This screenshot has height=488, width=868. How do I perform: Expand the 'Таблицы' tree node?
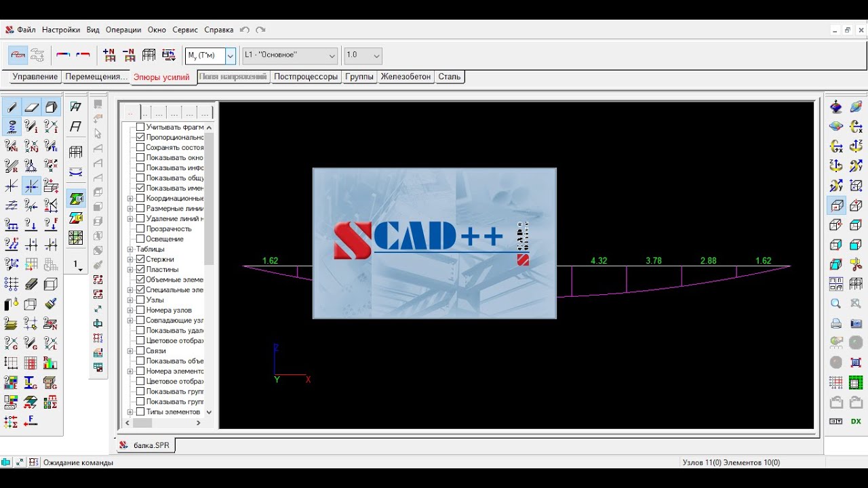coord(130,249)
